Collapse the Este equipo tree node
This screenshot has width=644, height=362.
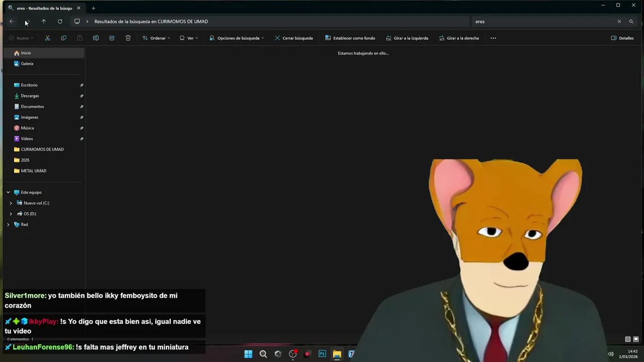8,193
